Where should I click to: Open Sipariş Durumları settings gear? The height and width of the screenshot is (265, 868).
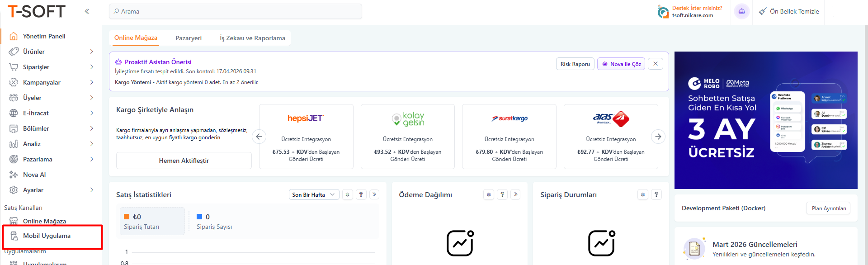[643, 194]
